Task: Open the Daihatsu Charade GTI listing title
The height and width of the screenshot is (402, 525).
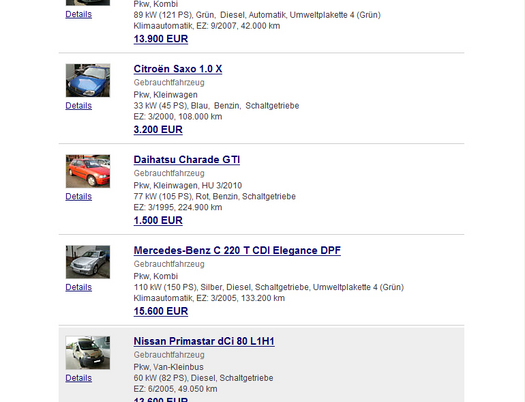Action: pyautogui.click(x=186, y=160)
